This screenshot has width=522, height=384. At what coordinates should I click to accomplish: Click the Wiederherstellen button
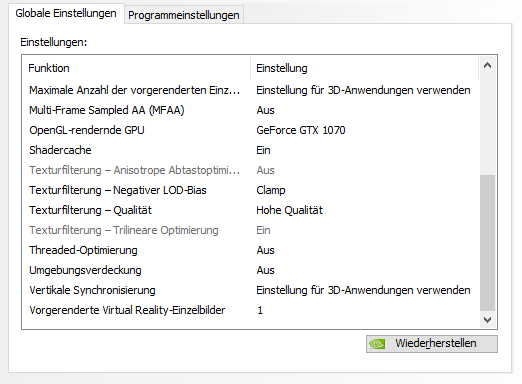pyautogui.click(x=432, y=344)
